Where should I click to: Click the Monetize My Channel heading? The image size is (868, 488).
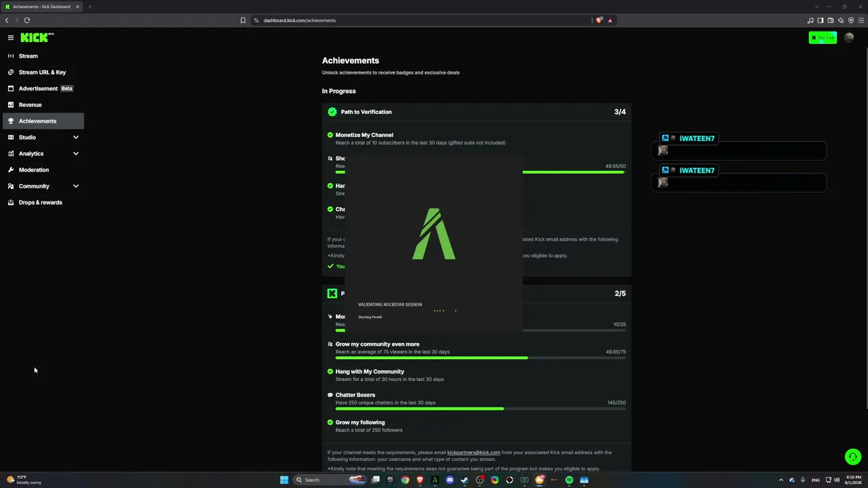pos(364,135)
